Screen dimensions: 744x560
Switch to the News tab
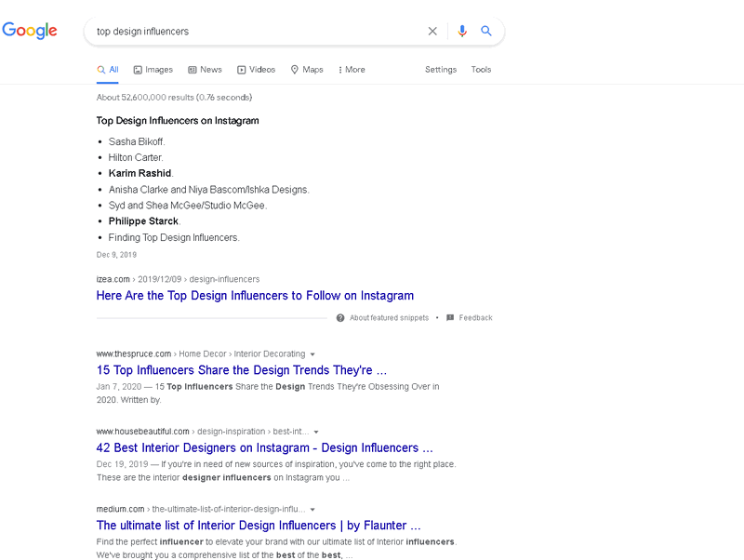pos(205,70)
